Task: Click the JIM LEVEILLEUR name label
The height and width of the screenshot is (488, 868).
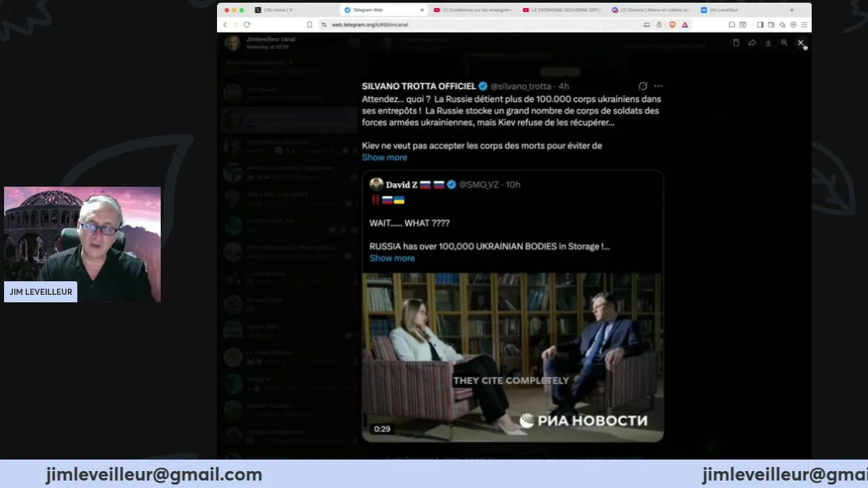Action: coord(41,292)
